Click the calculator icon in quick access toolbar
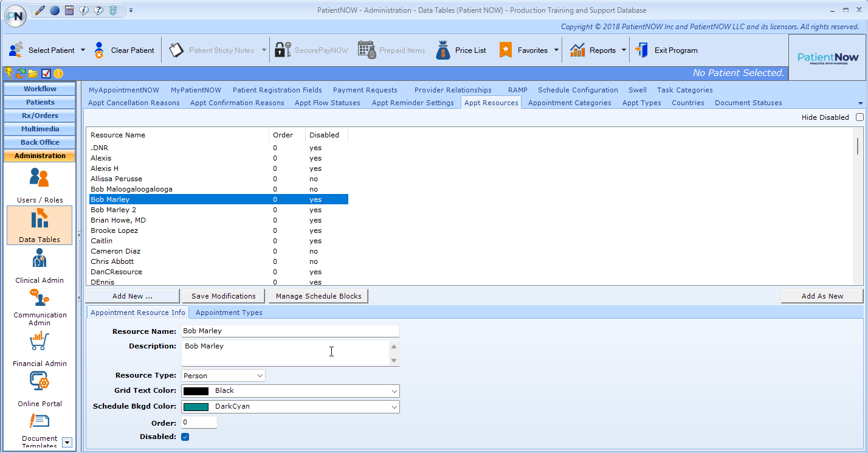Image resolution: width=868 pixels, height=453 pixels. click(69, 10)
